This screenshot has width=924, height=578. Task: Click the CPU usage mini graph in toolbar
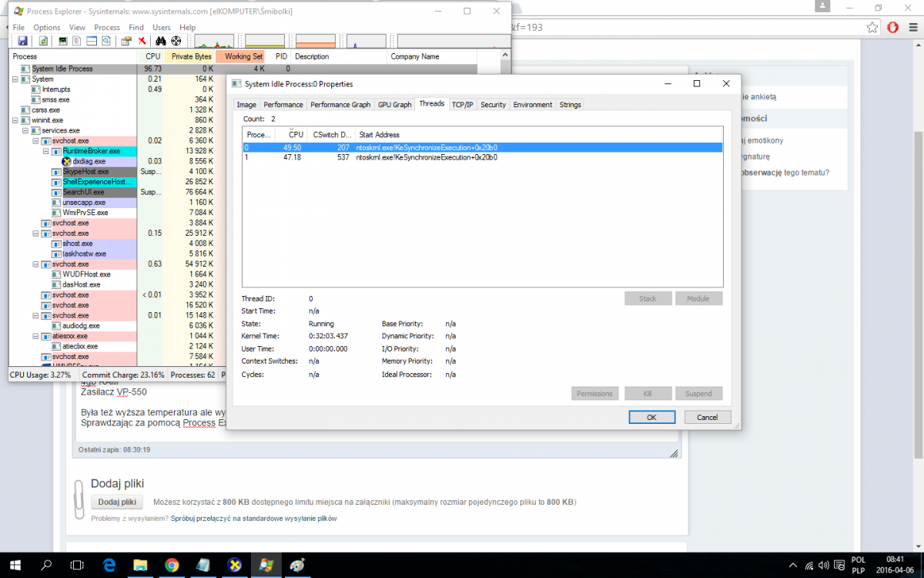point(214,41)
